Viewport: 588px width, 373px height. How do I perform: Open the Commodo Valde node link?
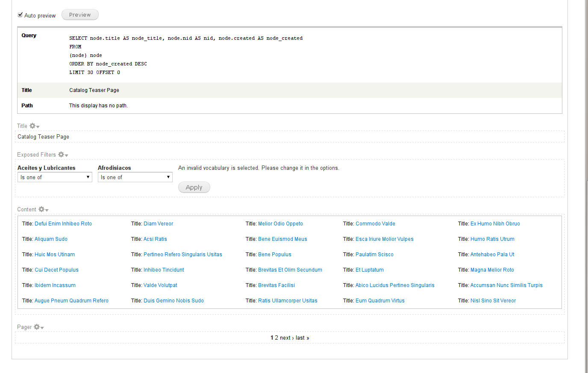(x=375, y=223)
